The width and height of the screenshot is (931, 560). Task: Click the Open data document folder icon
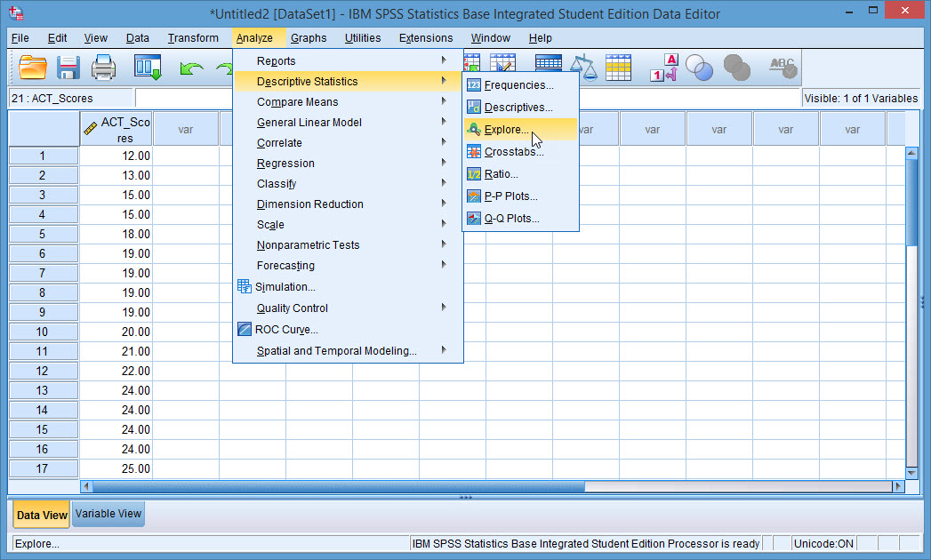click(33, 67)
